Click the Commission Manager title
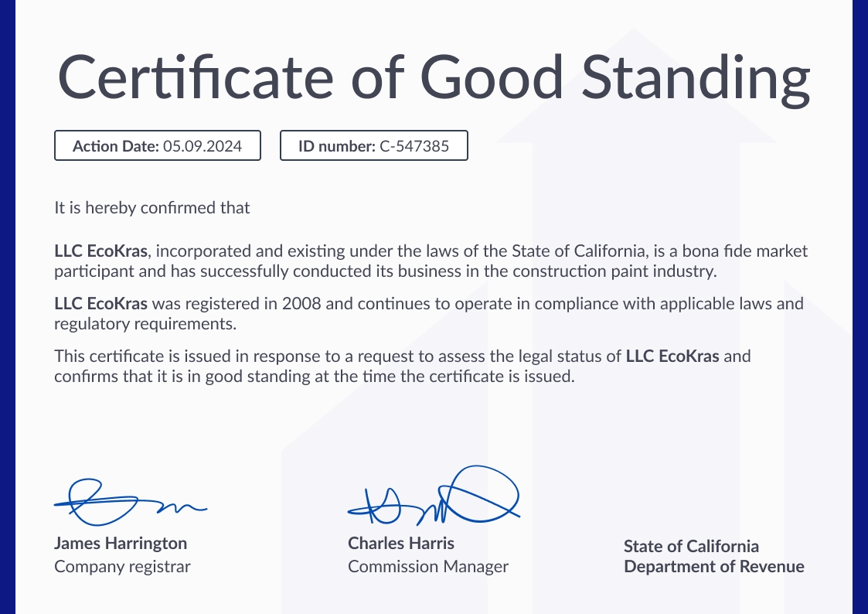The width and height of the screenshot is (868, 614). [x=428, y=567]
